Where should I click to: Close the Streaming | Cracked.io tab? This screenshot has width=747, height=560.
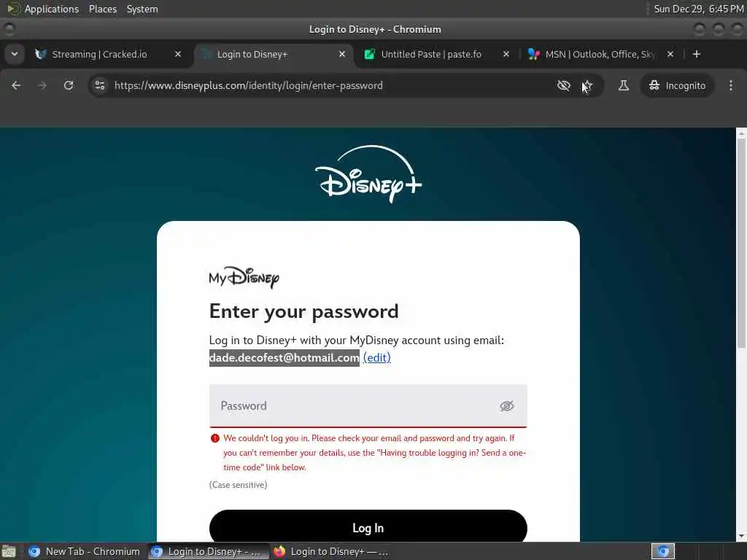178,54
